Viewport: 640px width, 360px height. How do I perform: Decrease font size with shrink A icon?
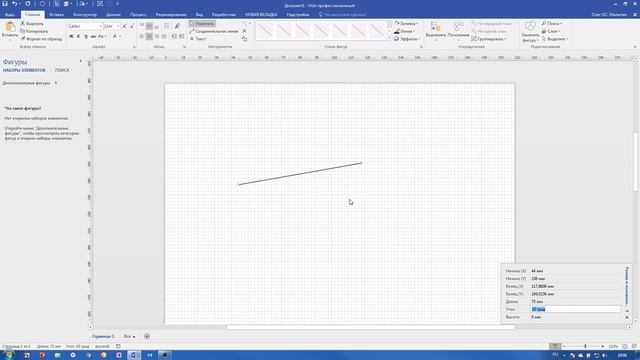click(x=131, y=26)
